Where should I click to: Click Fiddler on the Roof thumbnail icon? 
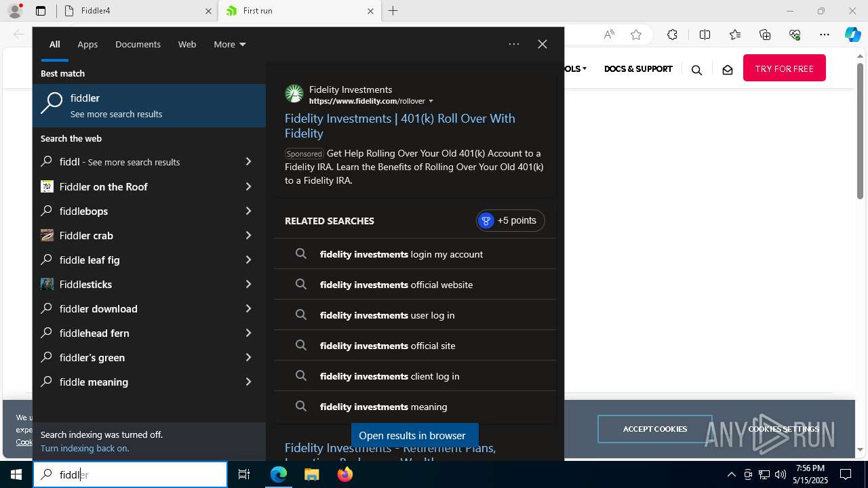point(47,186)
